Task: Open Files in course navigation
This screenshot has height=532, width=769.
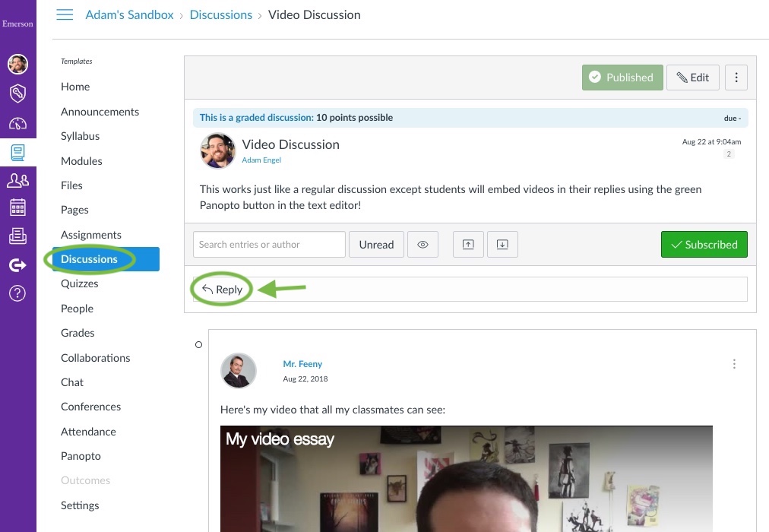Action: click(71, 185)
